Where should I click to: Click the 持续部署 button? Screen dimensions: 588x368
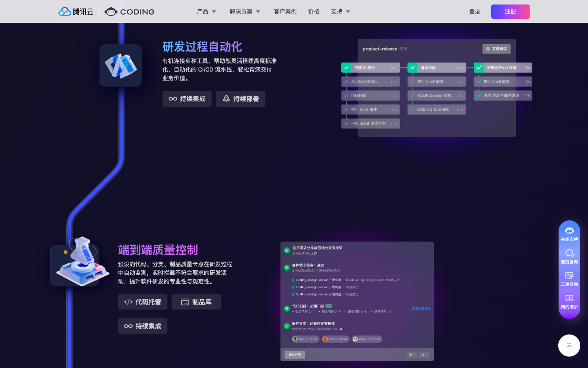241,99
